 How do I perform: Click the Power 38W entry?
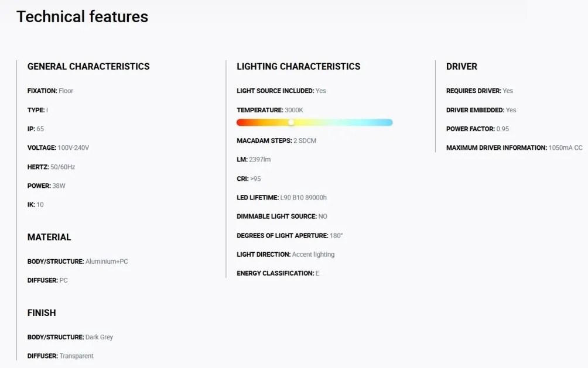[46, 186]
